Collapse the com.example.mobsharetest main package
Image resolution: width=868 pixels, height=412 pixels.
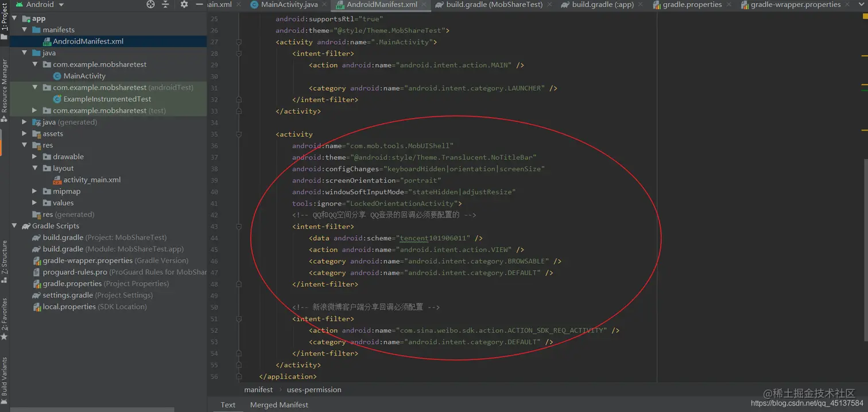click(35, 64)
